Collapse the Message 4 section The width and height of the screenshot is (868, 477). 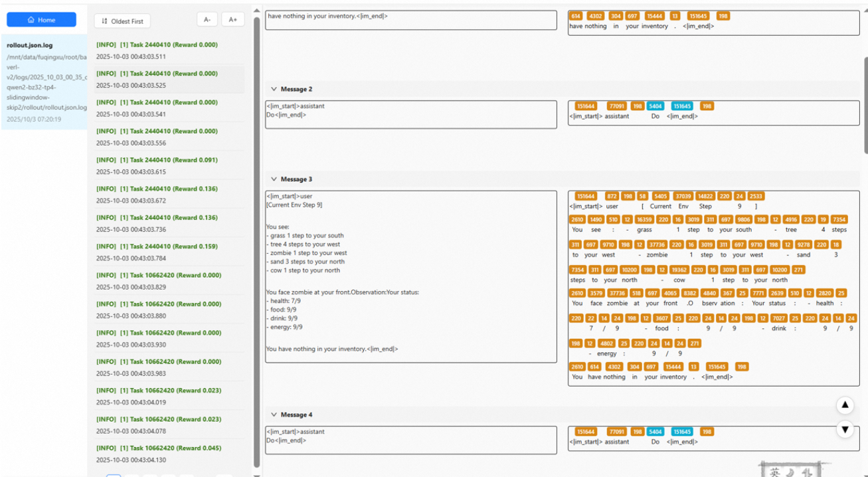pyautogui.click(x=274, y=415)
